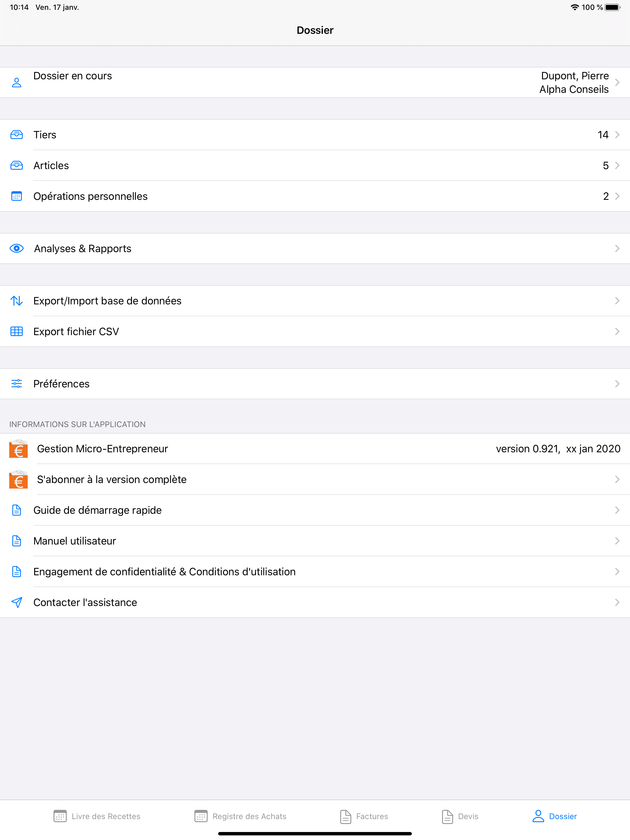This screenshot has width=630, height=840.
Task: Click the up-down arrows icon for Export/Import
Action: click(x=17, y=300)
